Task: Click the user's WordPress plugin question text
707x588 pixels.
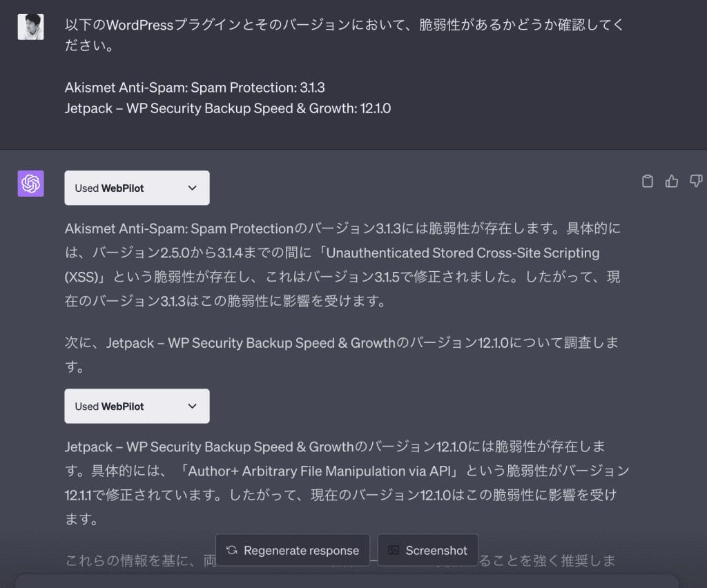Action: [x=344, y=35]
